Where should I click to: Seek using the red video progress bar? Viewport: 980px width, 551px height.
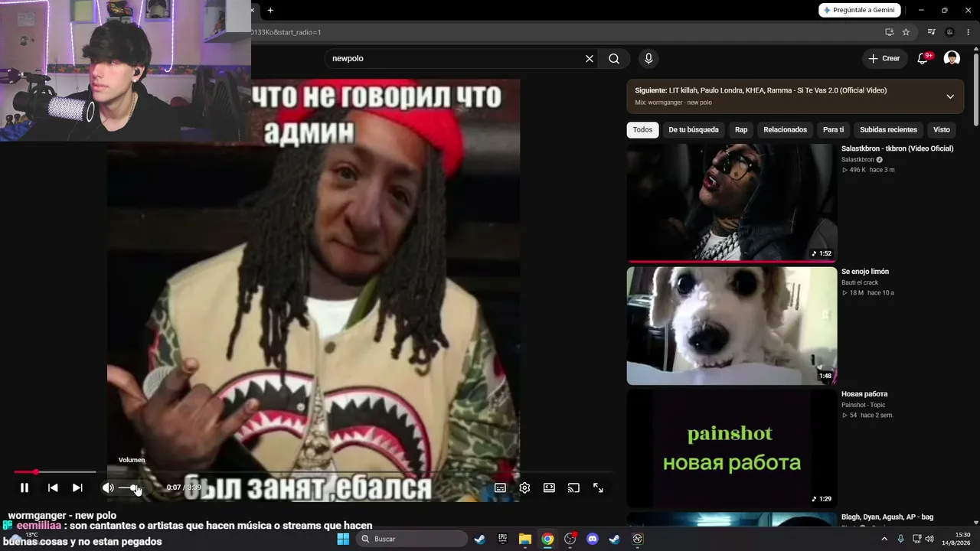pyautogui.click(x=314, y=472)
